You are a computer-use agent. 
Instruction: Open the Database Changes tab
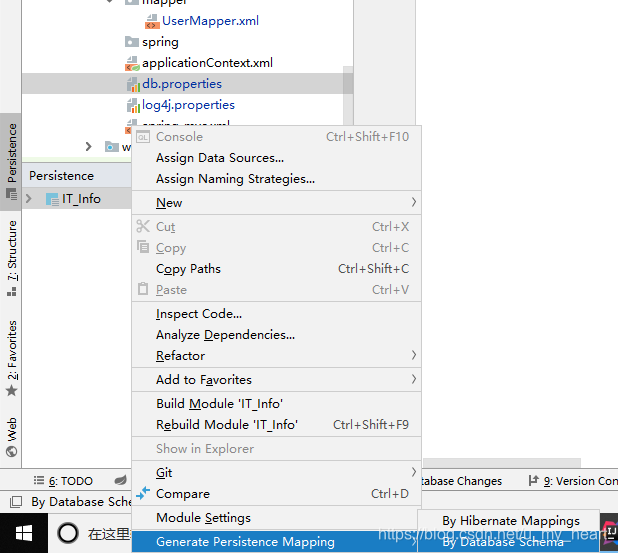pyautogui.click(x=462, y=480)
